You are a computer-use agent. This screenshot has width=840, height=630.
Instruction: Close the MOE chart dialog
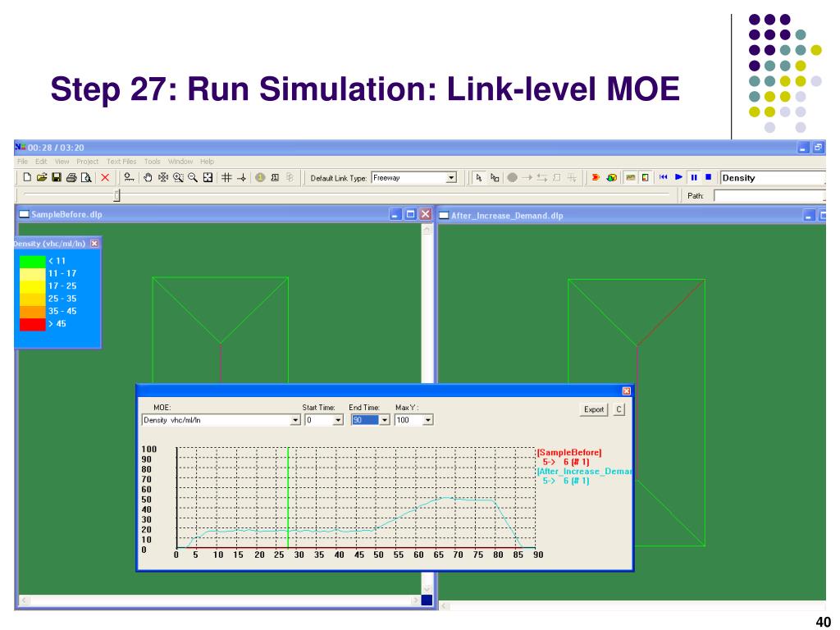click(626, 391)
